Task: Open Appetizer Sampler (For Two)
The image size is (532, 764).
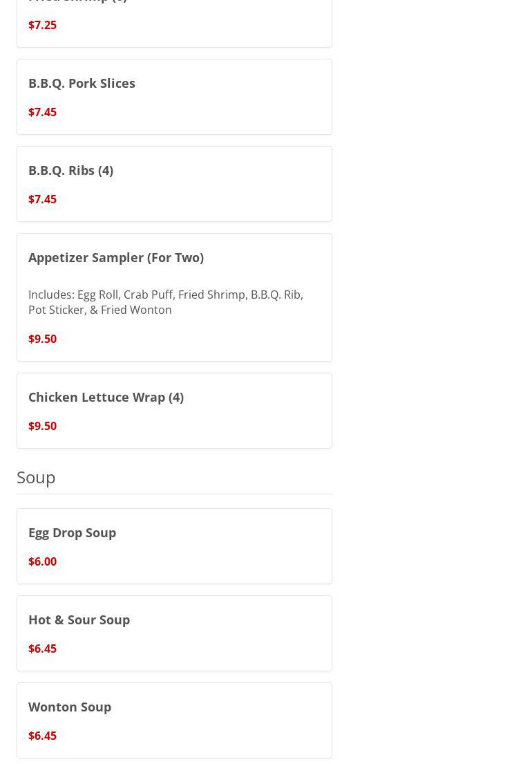Action: 115,257
